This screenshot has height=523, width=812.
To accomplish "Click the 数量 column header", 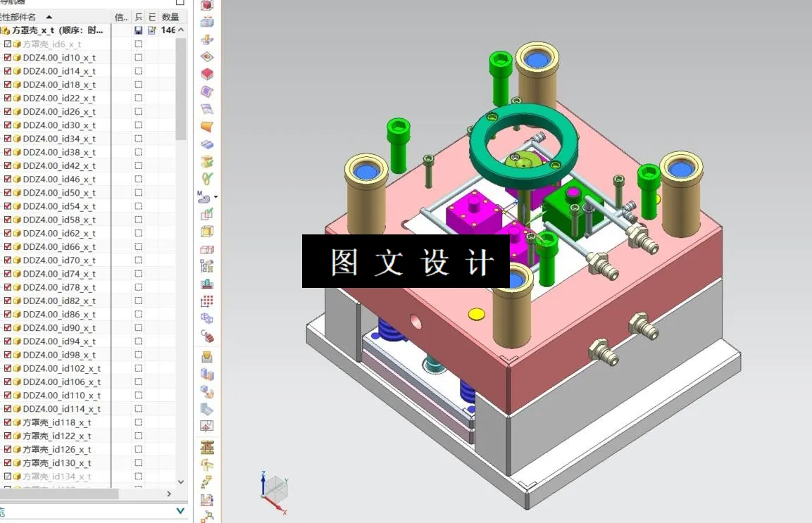I will 168,15.
